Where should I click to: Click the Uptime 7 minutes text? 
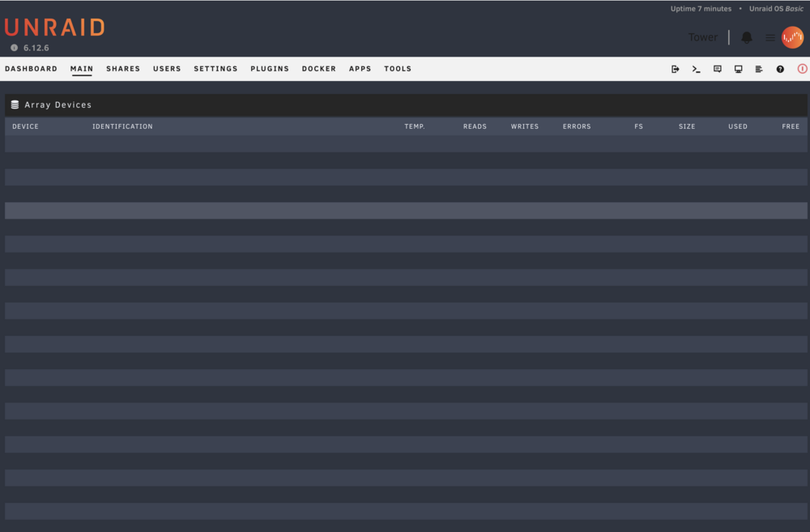coord(701,9)
